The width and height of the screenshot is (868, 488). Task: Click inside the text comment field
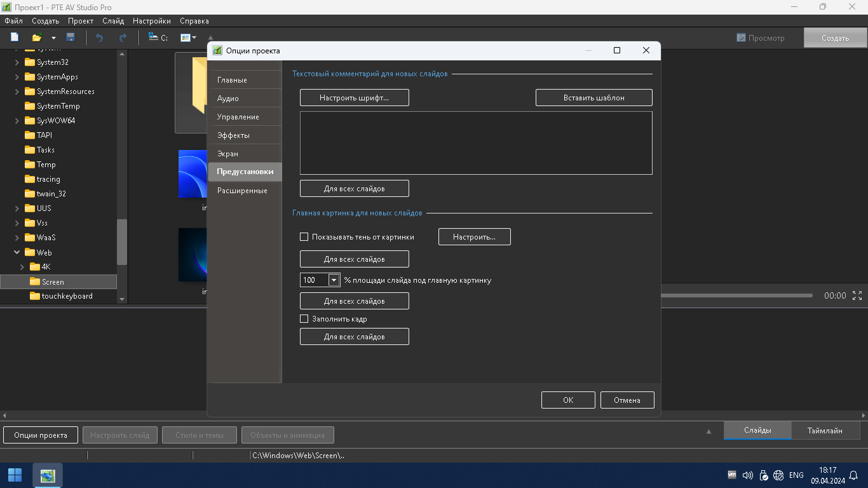coord(476,143)
